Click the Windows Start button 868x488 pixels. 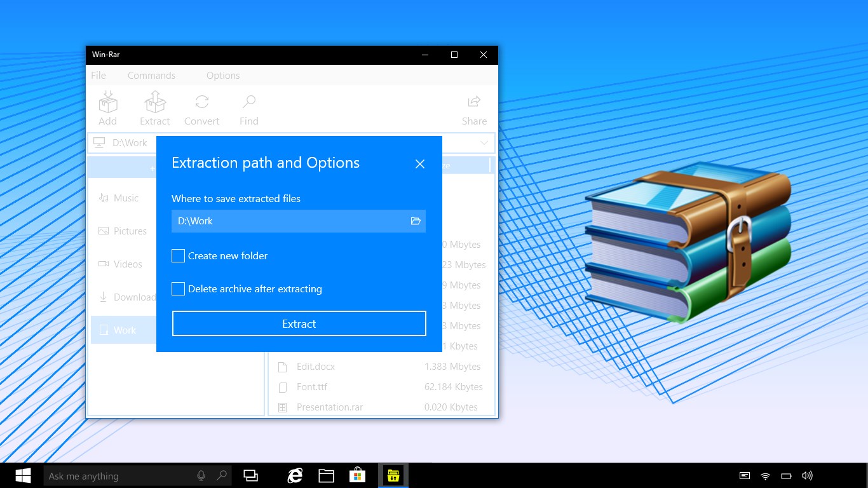coord(23,475)
